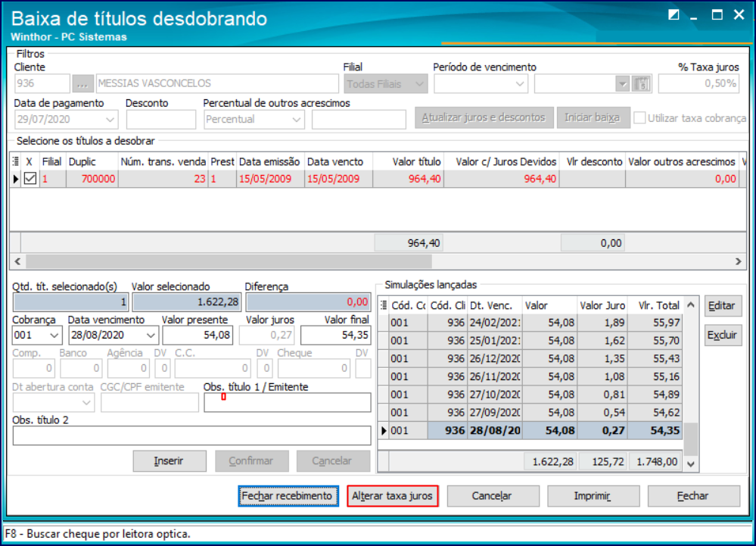Click the MESSIAS VASCONCELOS name field

coord(217,84)
